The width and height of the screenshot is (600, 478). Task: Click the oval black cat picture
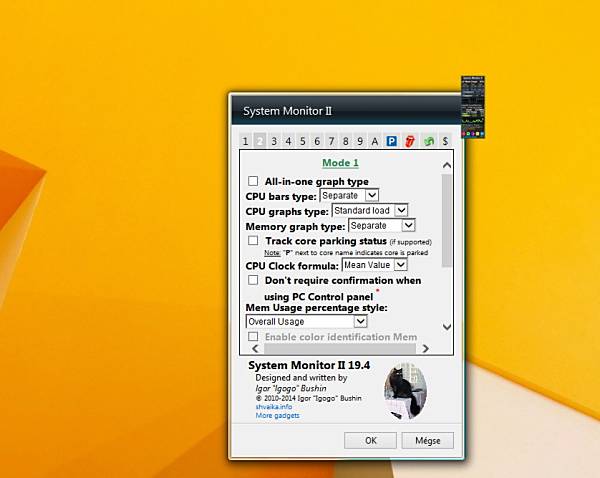[x=405, y=391]
